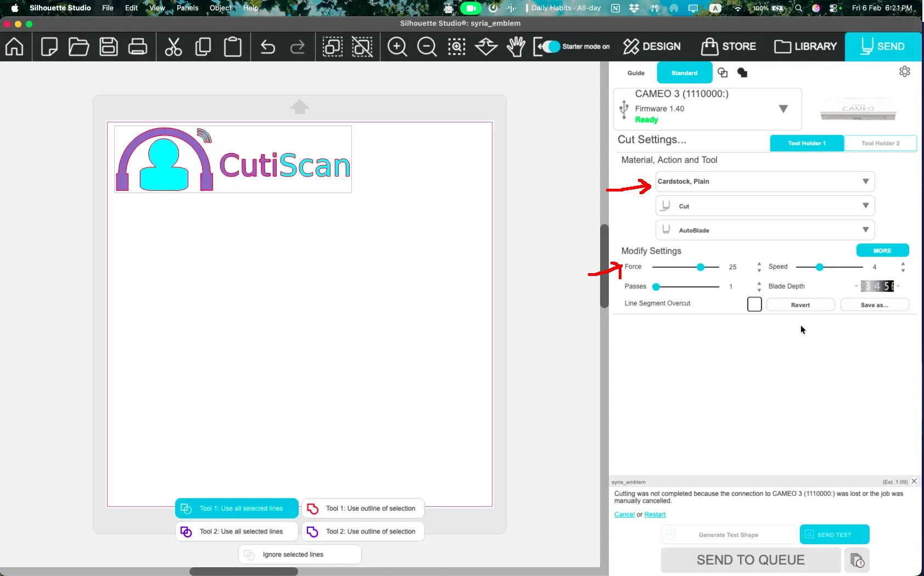Viewport: 924px width, 576px height.
Task: Open the File menu
Action: [108, 8]
